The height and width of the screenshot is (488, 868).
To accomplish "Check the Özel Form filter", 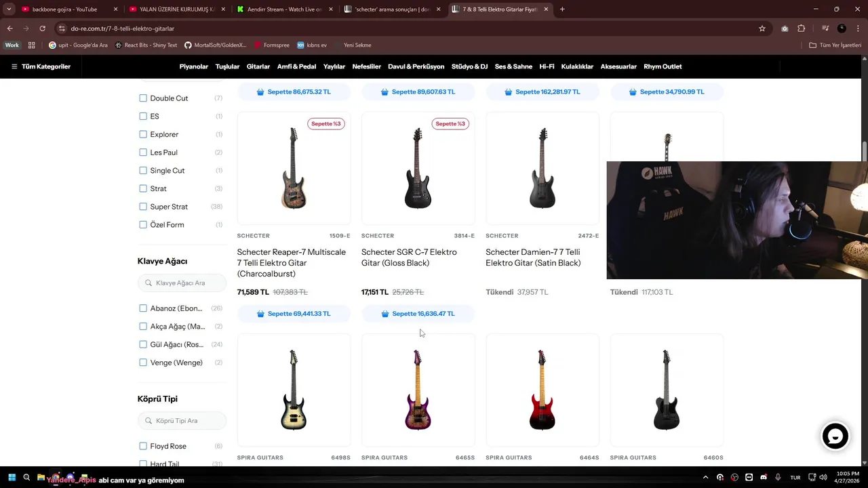I will [143, 225].
